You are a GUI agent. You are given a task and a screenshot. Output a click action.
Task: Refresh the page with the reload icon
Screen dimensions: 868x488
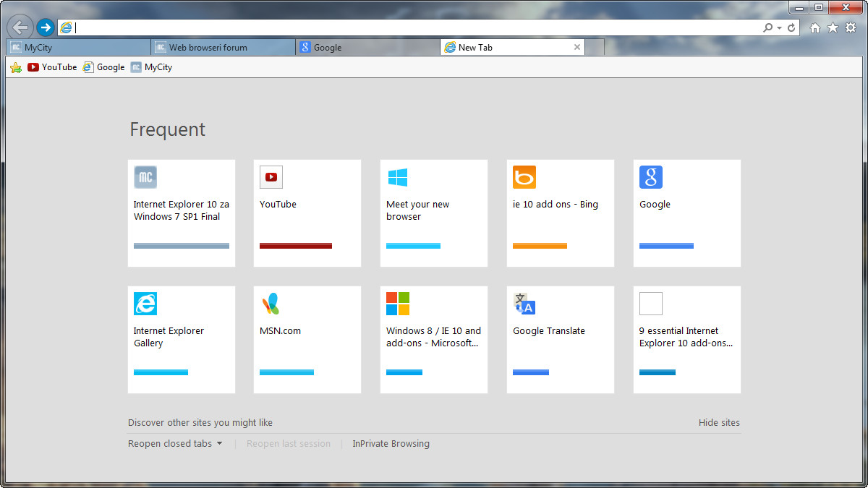791,27
